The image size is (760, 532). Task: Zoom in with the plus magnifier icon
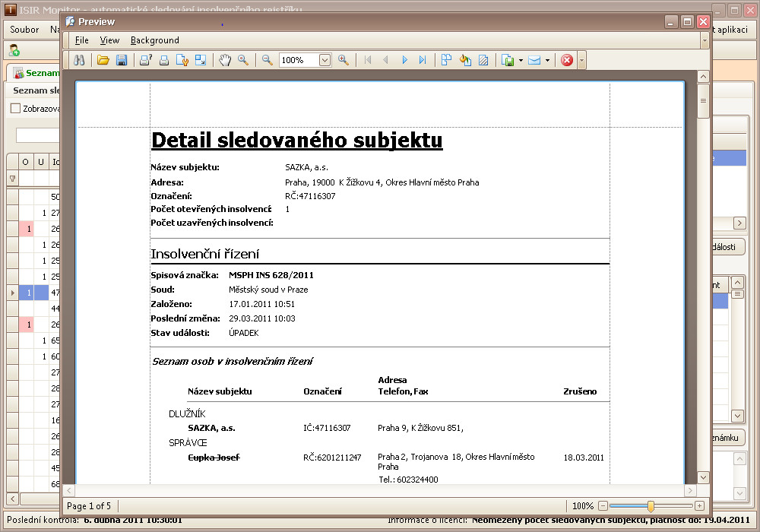pos(344,60)
